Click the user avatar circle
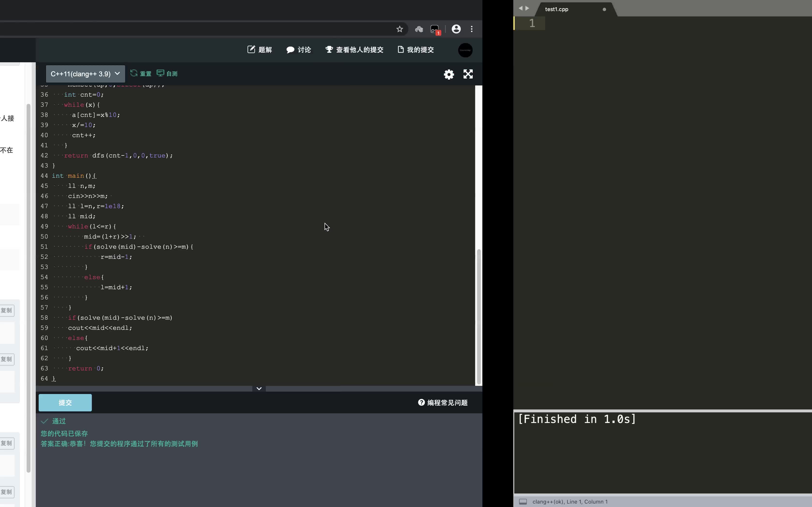 click(465, 50)
